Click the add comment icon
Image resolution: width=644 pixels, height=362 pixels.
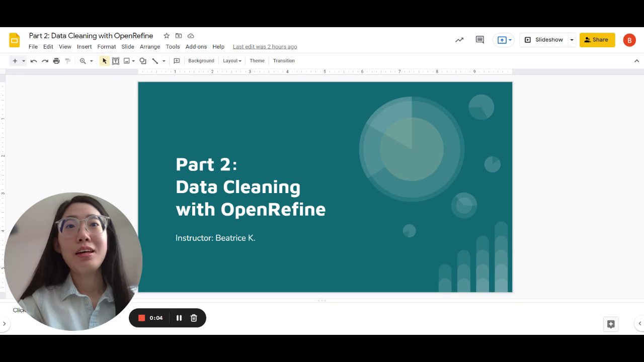point(177,61)
